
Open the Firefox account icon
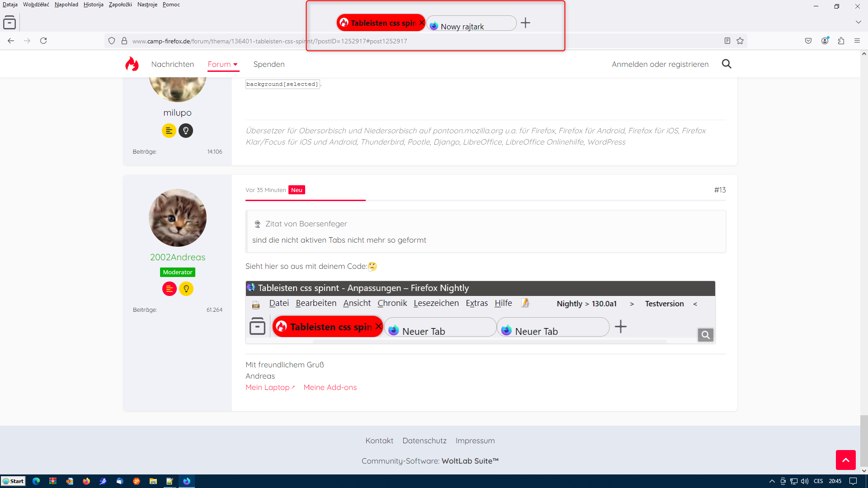tap(825, 41)
